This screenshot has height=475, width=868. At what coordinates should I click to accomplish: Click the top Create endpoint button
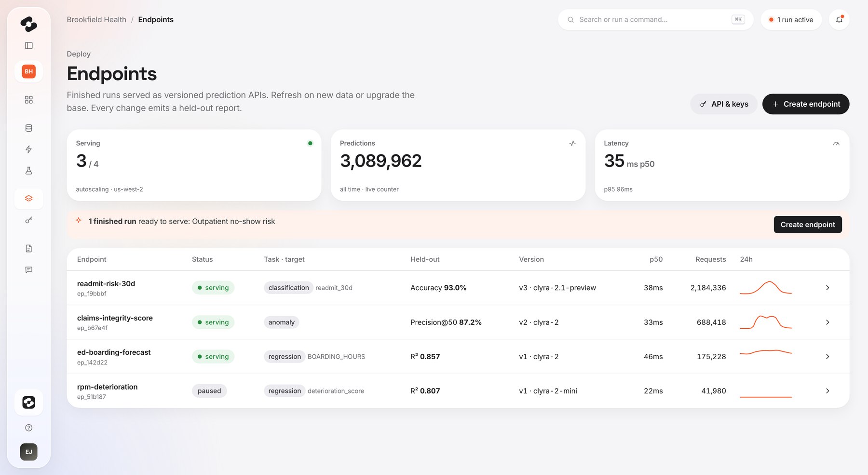[806, 104]
